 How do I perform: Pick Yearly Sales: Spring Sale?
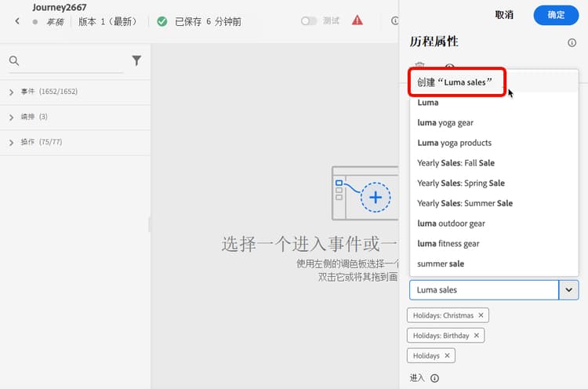(x=493, y=183)
